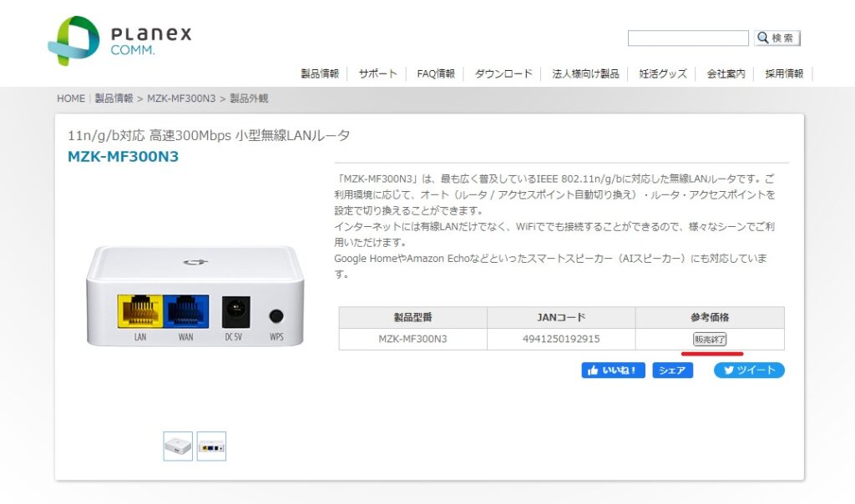855x504 pixels.
Task: Click the main router product image
Action: pyautogui.click(x=195, y=296)
